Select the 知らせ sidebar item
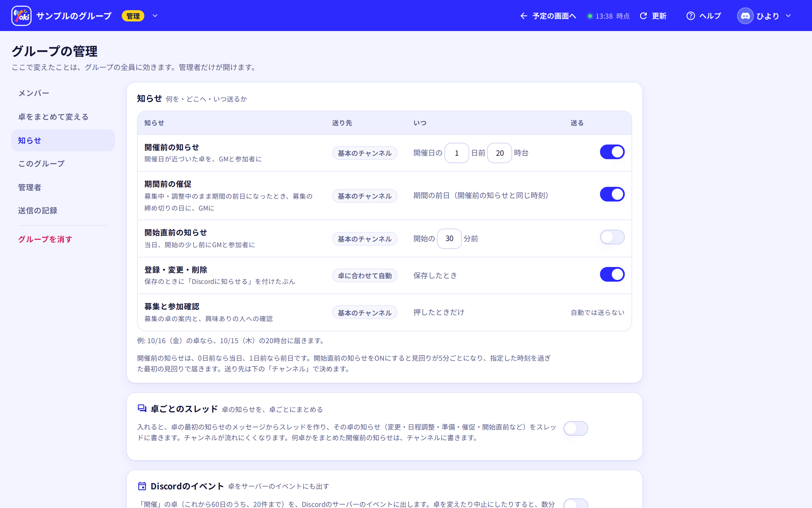The width and height of the screenshot is (812, 508). [63, 140]
